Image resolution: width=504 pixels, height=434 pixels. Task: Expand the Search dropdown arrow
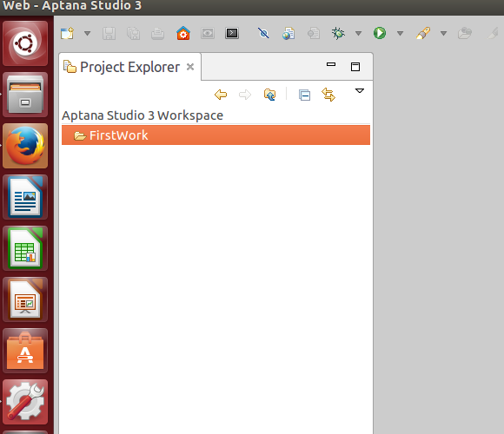coord(443,33)
